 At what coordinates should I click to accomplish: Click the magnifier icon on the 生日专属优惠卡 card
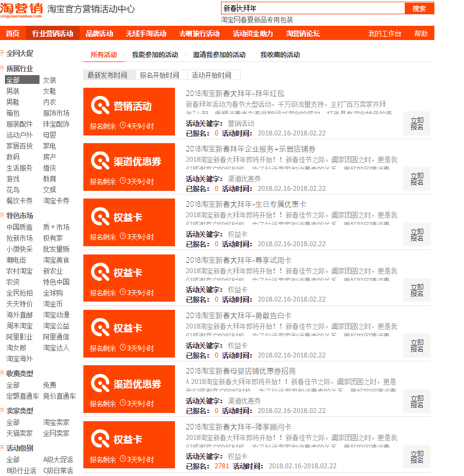click(x=100, y=217)
